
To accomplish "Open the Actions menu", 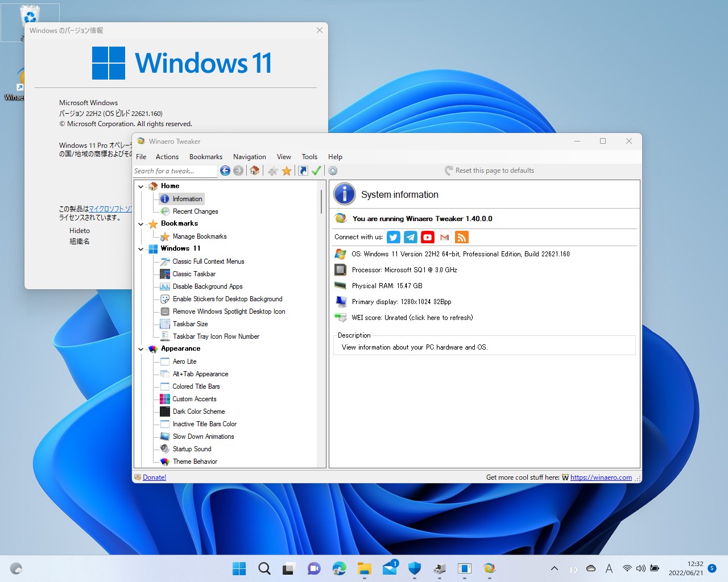I will (x=167, y=156).
